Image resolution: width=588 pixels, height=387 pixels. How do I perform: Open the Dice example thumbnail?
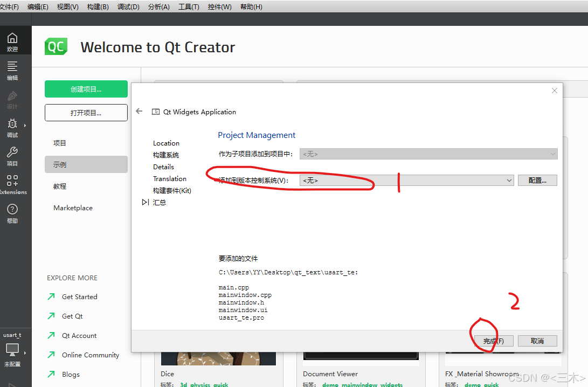click(218, 358)
